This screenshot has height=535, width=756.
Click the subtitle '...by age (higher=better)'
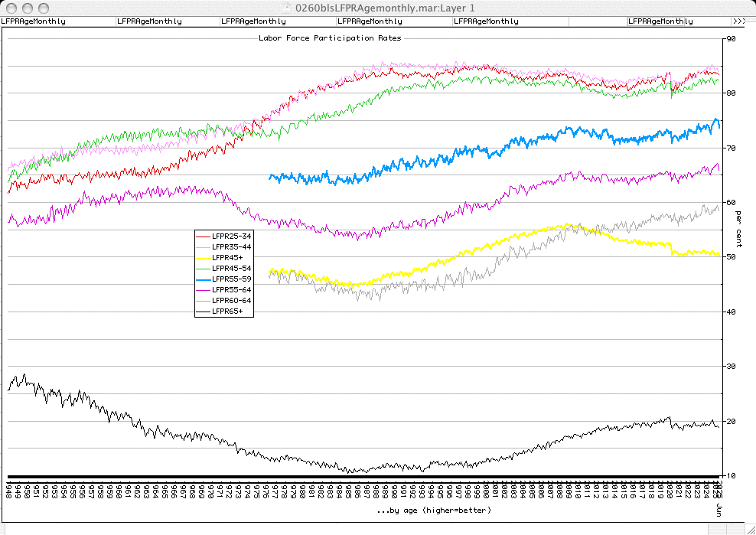click(x=434, y=510)
